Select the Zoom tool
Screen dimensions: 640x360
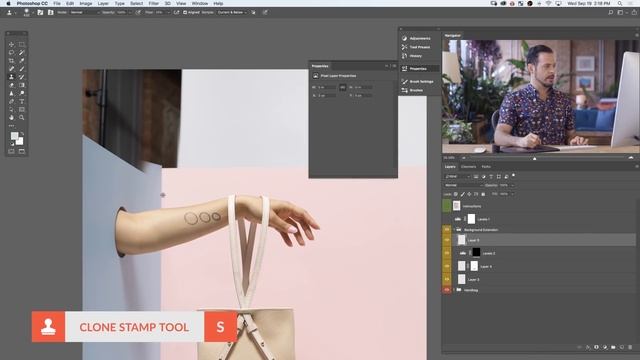(22, 118)
